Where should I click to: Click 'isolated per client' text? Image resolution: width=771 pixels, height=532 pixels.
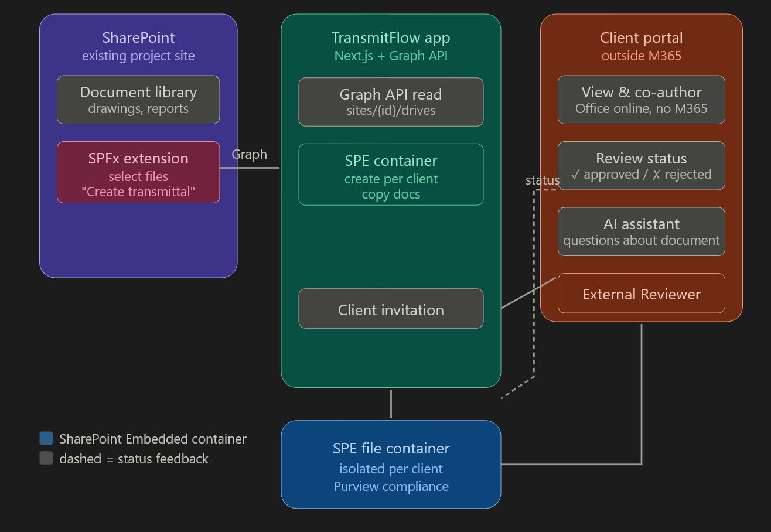(x=391, y=469)
